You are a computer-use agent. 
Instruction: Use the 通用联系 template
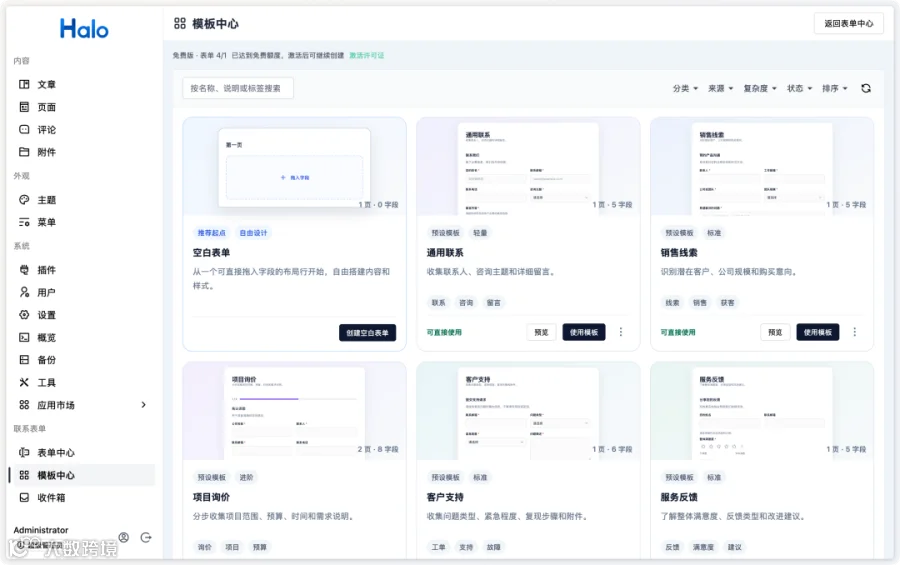click(584, 332)
